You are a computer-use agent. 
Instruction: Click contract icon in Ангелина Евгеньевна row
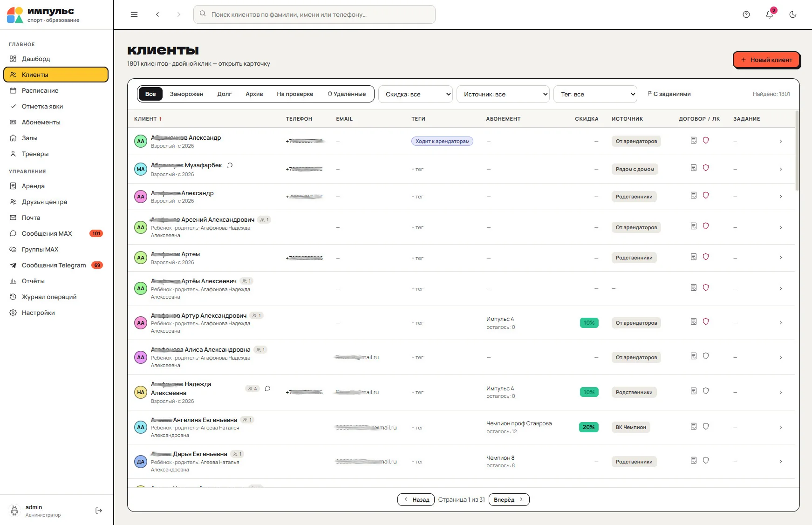pyautogui.click(x=694, y=426)
